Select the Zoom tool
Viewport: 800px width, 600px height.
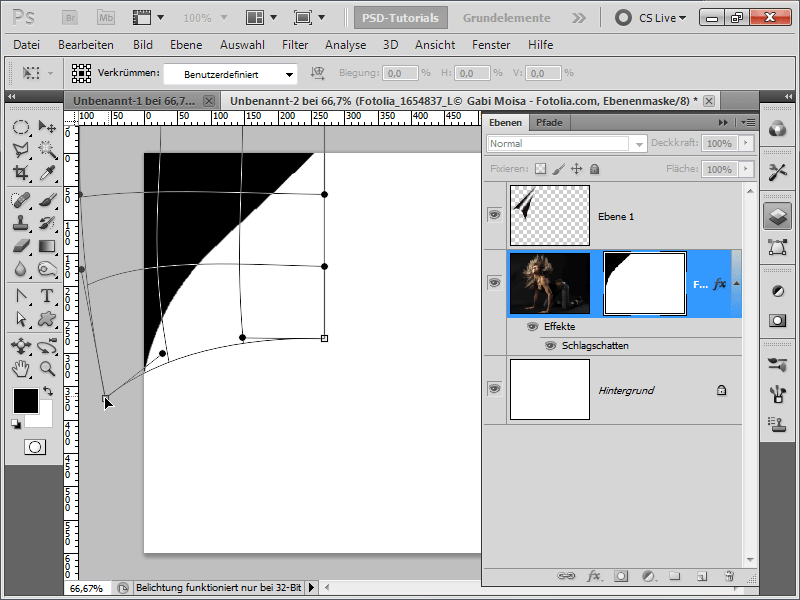click(47, 368)
